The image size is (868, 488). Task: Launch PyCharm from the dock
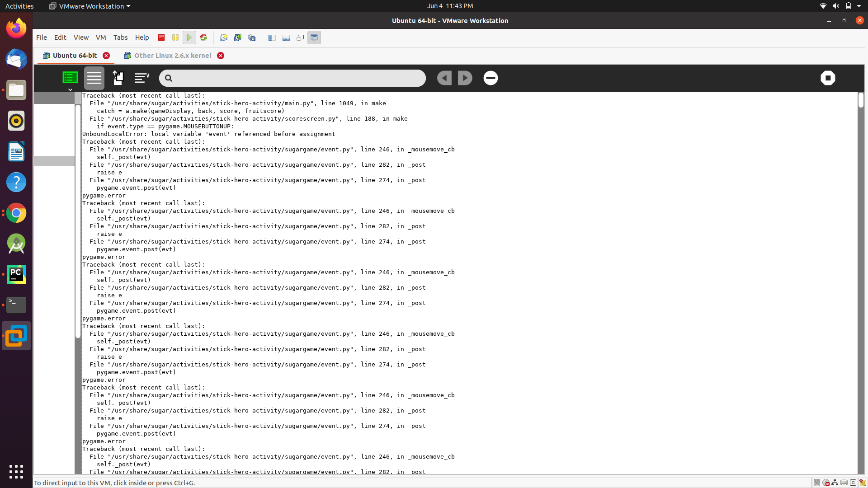click(16, 274)
